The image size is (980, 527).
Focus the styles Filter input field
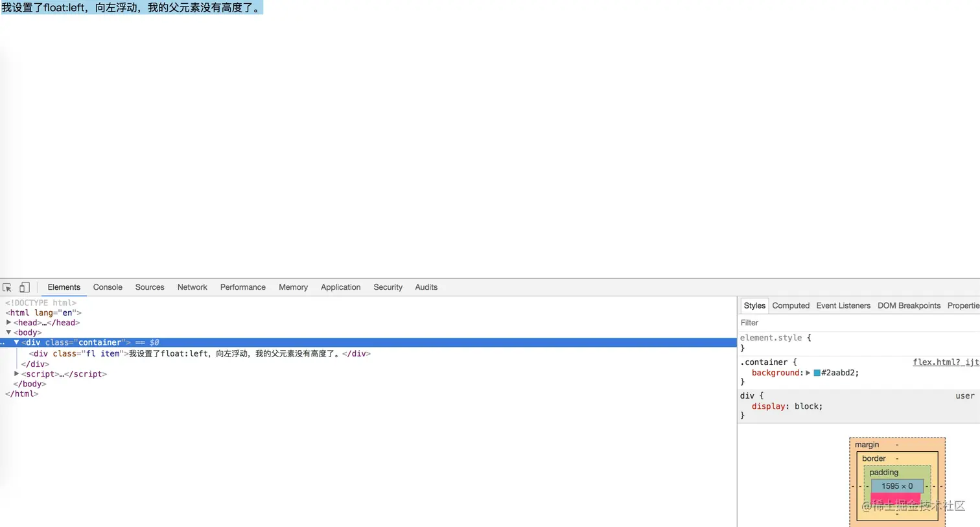tap(859, 322)
